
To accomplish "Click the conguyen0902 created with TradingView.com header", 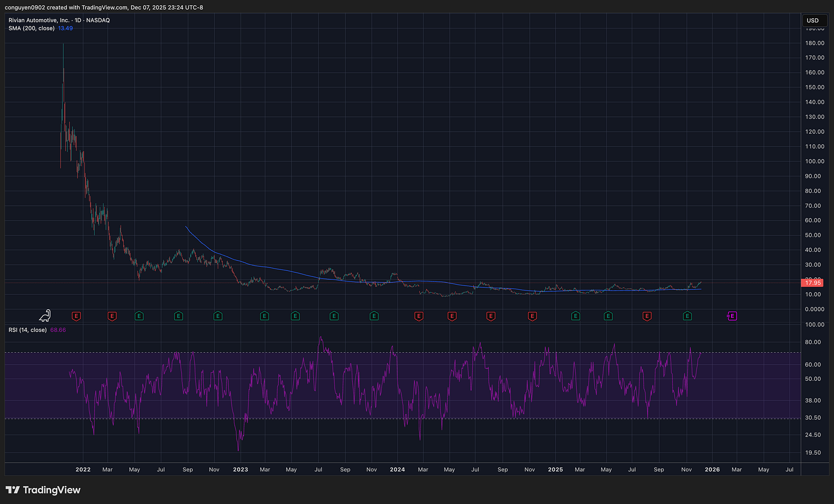I will coord(104,7).
